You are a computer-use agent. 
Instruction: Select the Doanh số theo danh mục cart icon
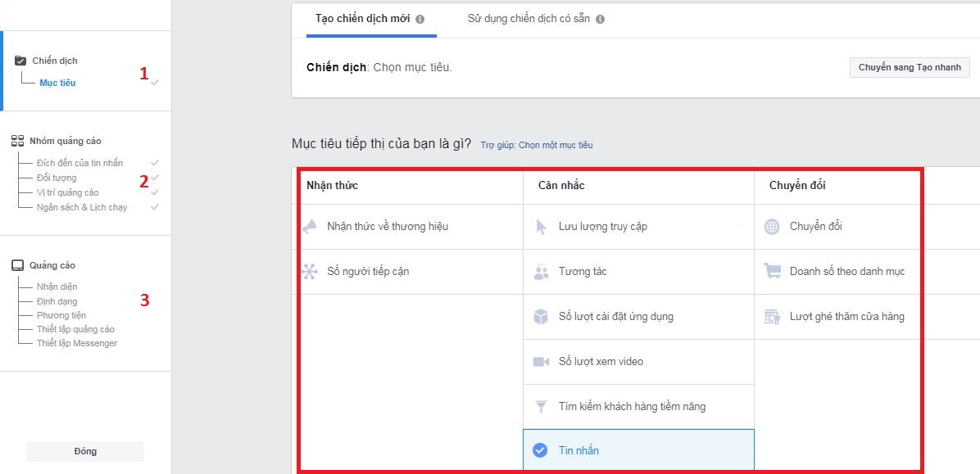[x=771, y=271]
